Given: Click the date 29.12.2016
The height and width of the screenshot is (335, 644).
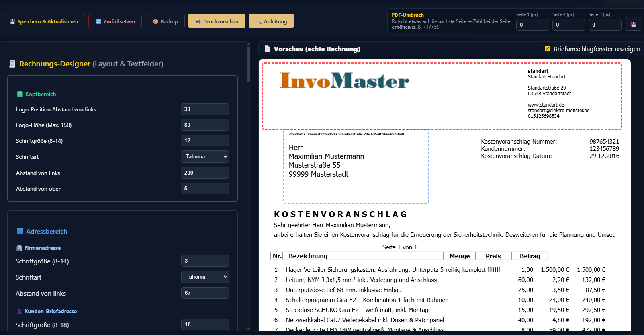Looking at the screenshot, I should pyautogui.click(x=604, y=156).
